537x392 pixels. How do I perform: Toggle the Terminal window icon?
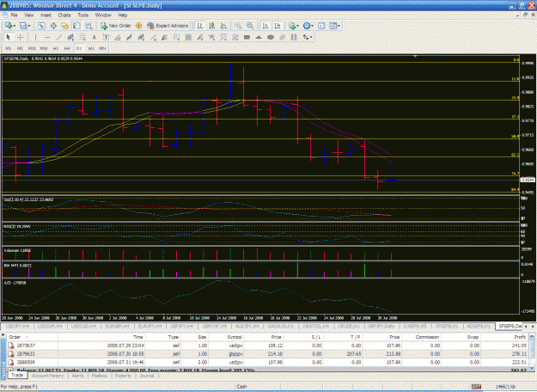(x=76, y=26)
